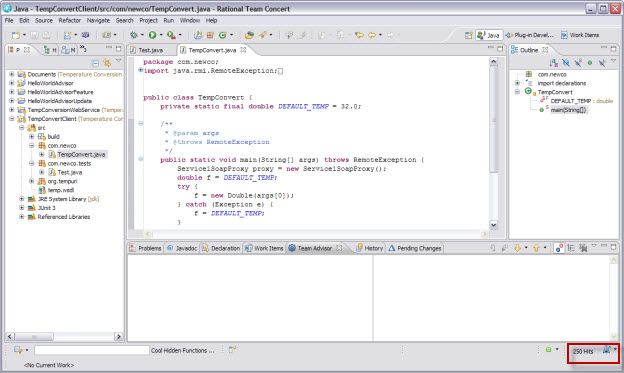Toggle Hide Fields in Outline view
Screen dimensions: 624x373
coord(566,62)
